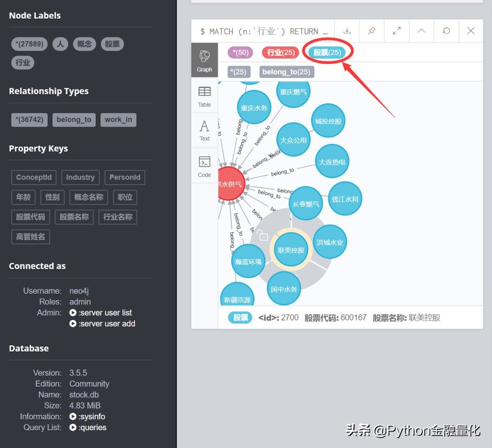The width and height of the screenshot is (492, 448).
Task: Select the 钱江水利 node
Action: coord(345,199)
